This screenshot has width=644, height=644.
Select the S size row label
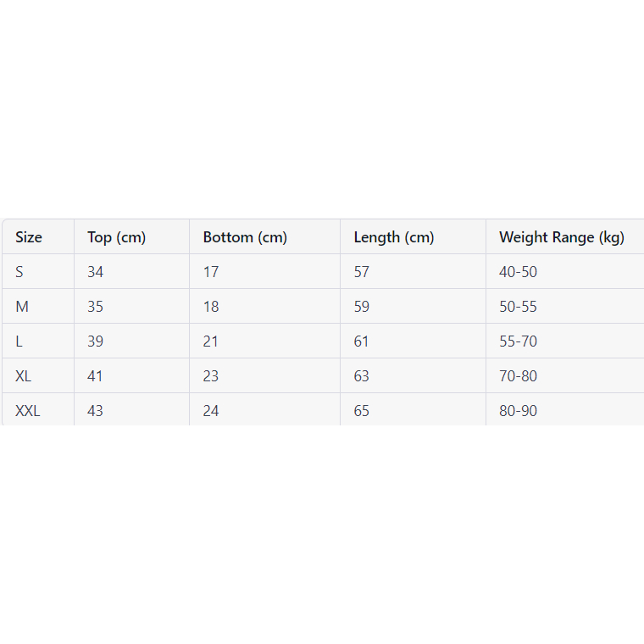click(x=19, y=272)
